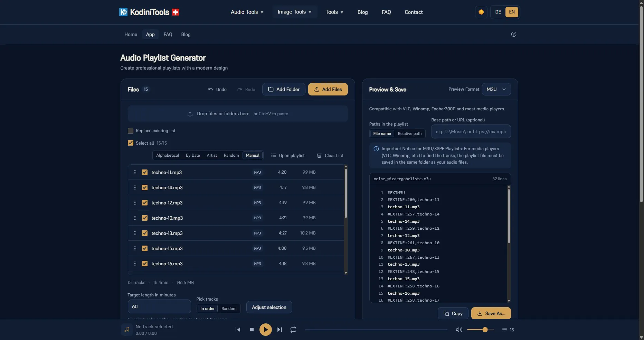Adjust the volume slider
The width and height of the screenshot is (644, 340).
point(481,330)
